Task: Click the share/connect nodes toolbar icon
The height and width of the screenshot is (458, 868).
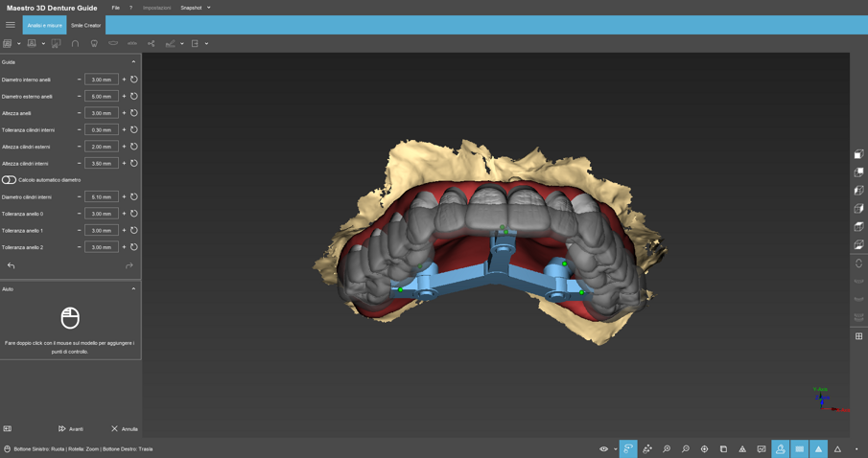Action: pos(152,43)
